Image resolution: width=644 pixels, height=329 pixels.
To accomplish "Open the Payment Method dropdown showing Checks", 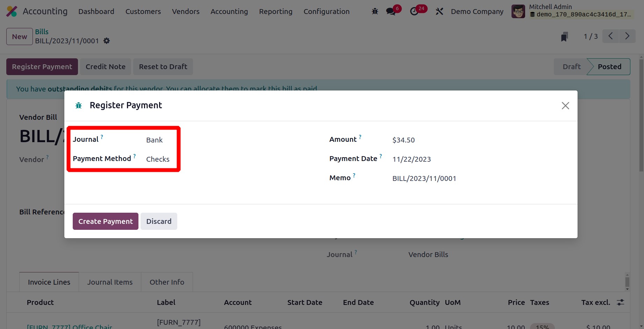I will tap(158, 159).
